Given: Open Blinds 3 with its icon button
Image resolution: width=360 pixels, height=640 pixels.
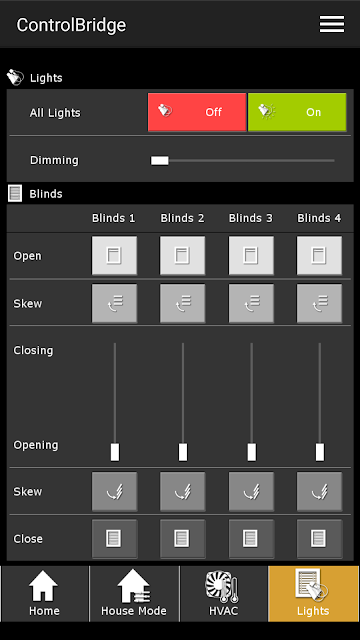Looking at the screenshot, I should [251, 256].
